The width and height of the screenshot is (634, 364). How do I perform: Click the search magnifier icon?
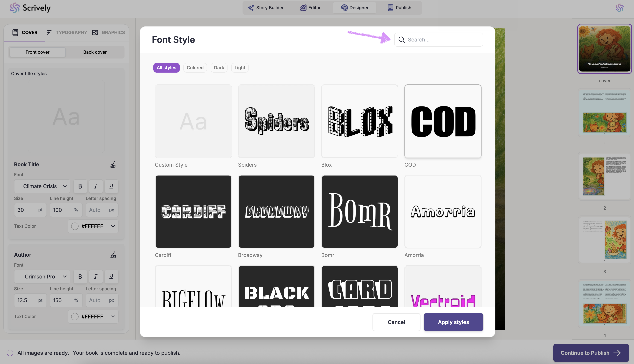tap(401, 40)
